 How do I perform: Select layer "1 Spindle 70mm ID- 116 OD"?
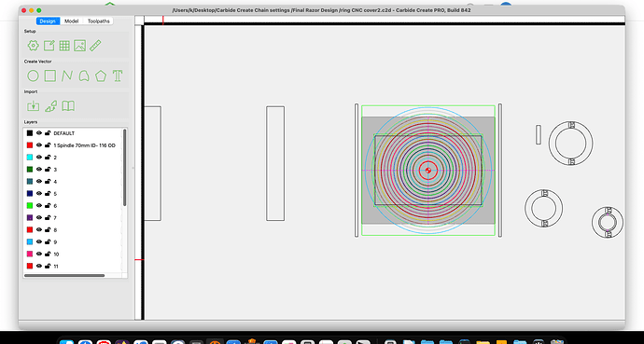click(84, 145)
